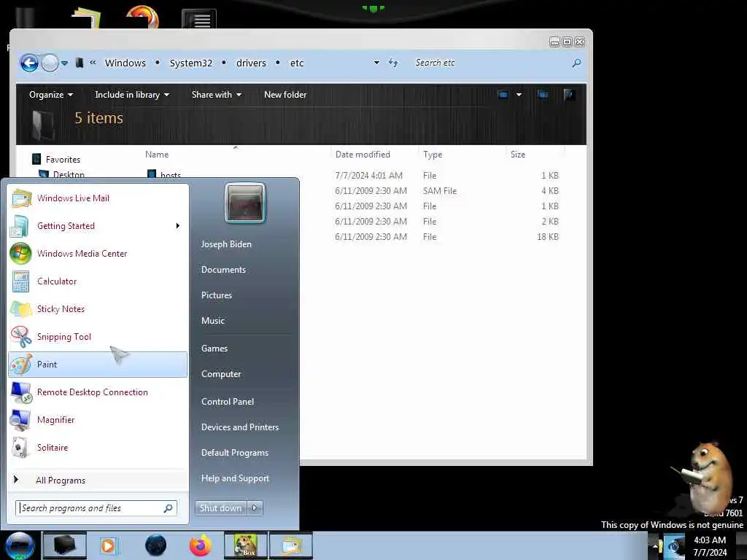Click Explorer help icon

click(569, 95)
